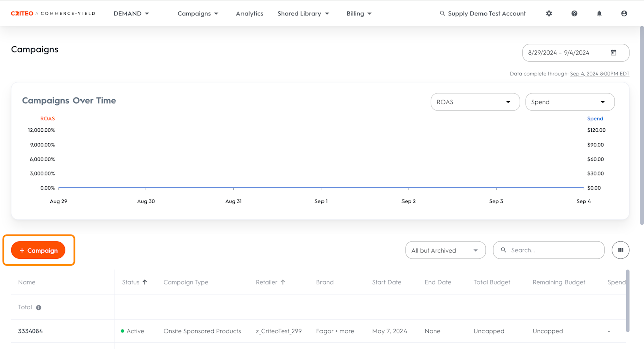Open the settings gear icon

pos(549,14)
